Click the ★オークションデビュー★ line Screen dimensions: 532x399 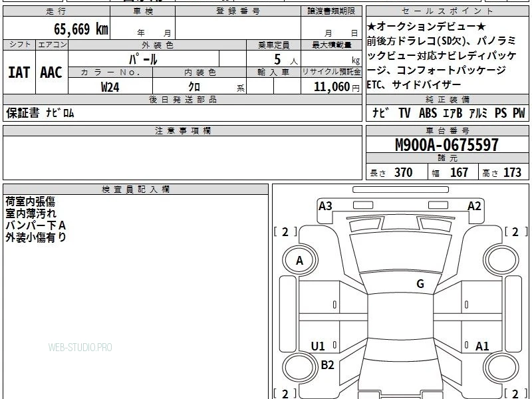[x=426, y=26]
